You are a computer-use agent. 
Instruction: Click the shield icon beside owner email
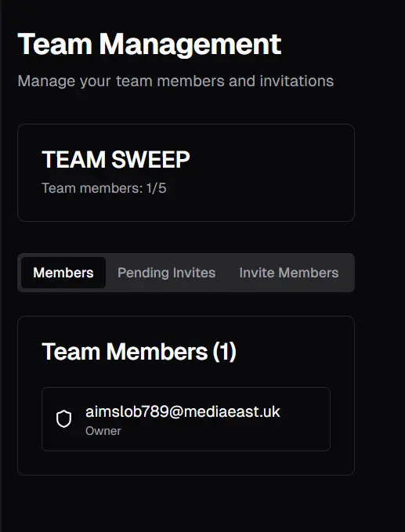point(63,419)
